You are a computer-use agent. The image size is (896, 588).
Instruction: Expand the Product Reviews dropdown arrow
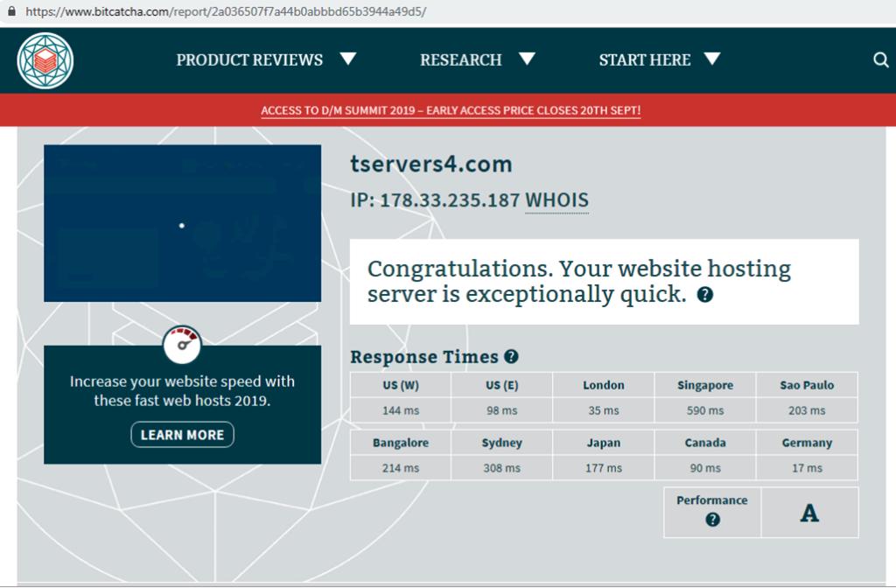click(x=348, y=59)
